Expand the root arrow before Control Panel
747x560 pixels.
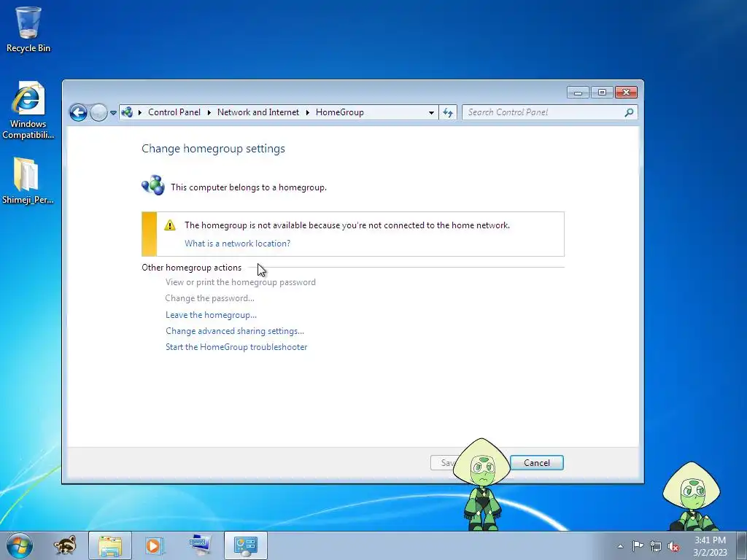[140, 112]
